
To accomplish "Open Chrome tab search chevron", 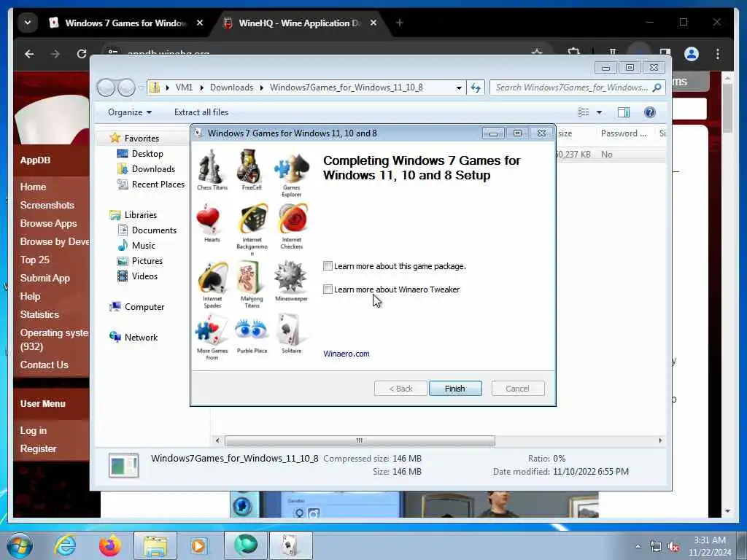I will (28, 23).
